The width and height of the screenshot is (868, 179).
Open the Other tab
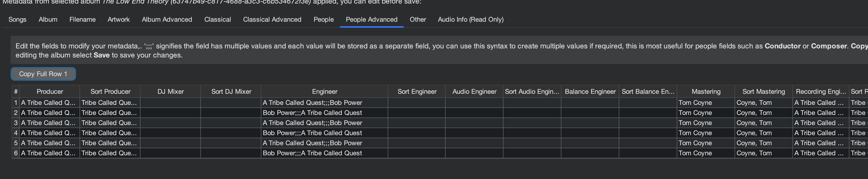tap(418, 20)
